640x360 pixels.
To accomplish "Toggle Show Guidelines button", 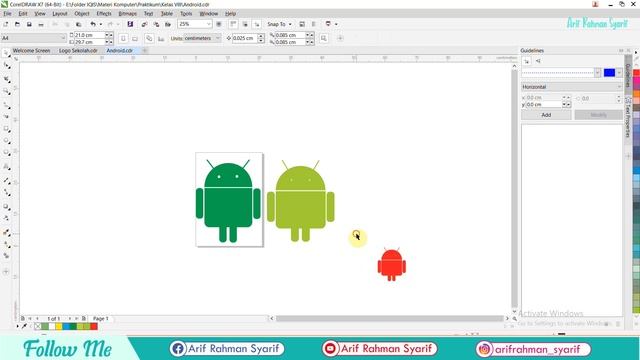I will (x=257, y=24).
